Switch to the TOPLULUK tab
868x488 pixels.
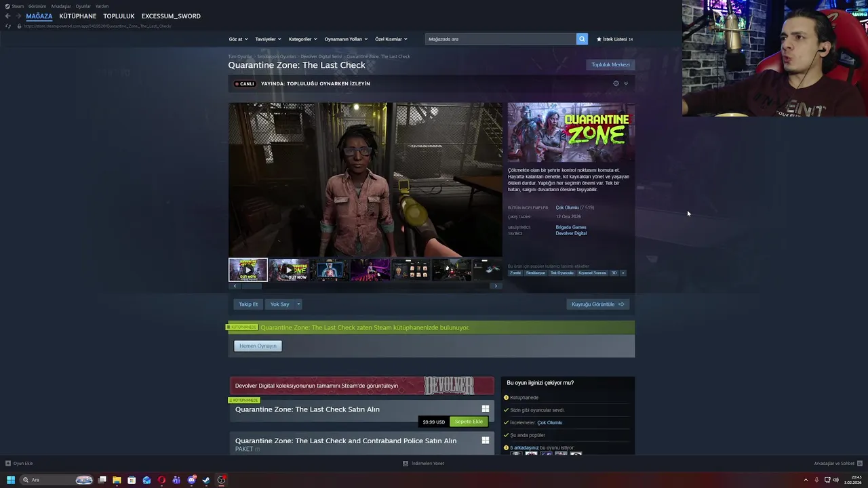[x=119, y=16]
